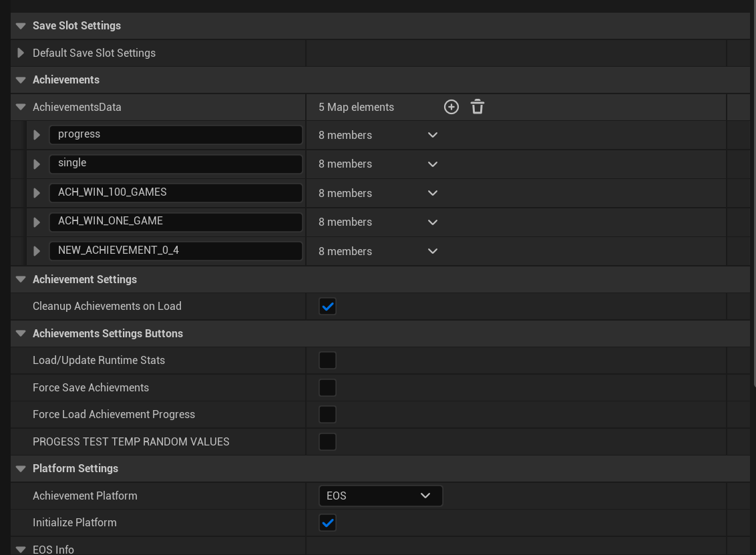Expand the progress map entry
The width and height of the screenshot is (756, 555).
pos(37,135)
